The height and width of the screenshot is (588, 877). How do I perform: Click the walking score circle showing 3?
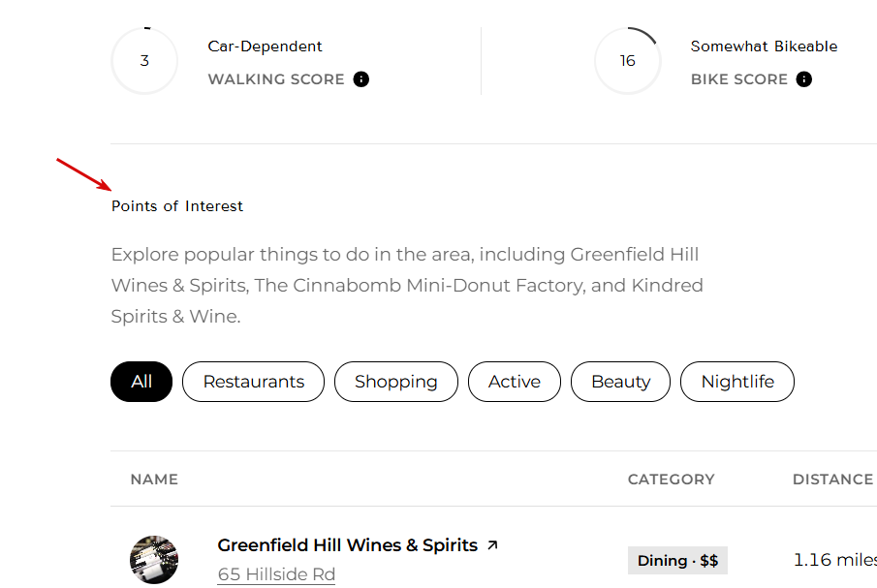pyautogui.click(x=144, y=61)
